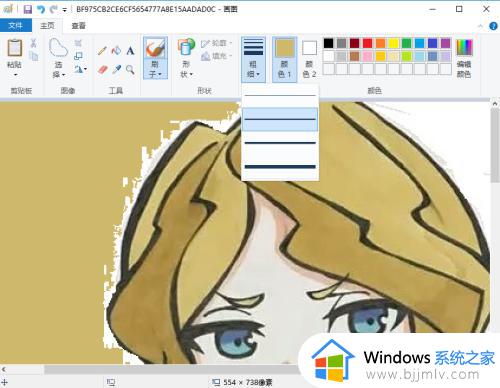
Task: Pick the pink color swatch
Action: (x=367, y=56)
